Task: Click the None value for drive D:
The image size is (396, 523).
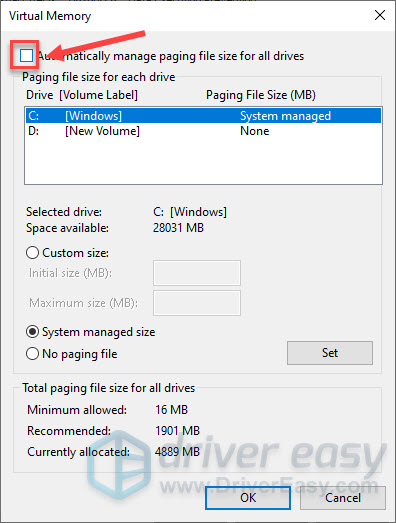Action: tap(255, 131)
